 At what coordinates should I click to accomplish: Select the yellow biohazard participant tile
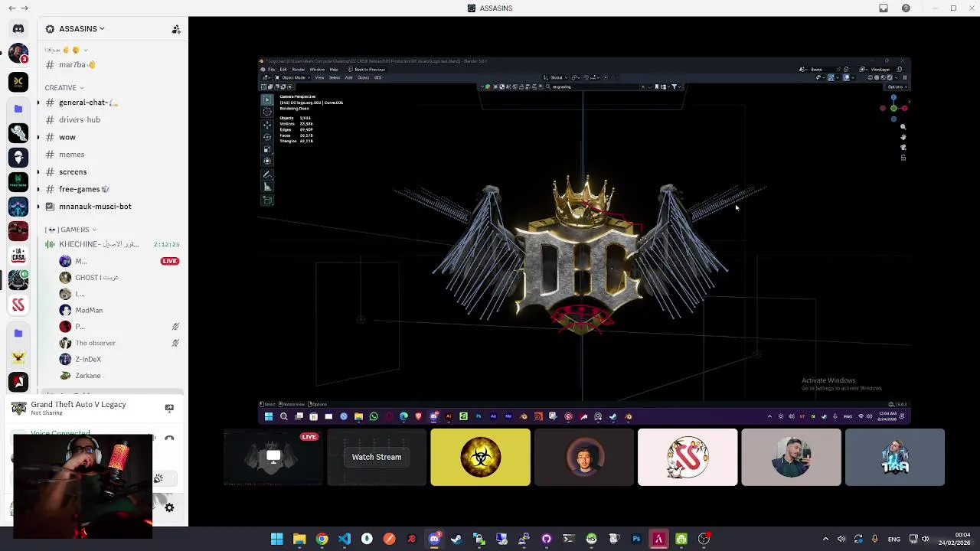click(480, 457)
